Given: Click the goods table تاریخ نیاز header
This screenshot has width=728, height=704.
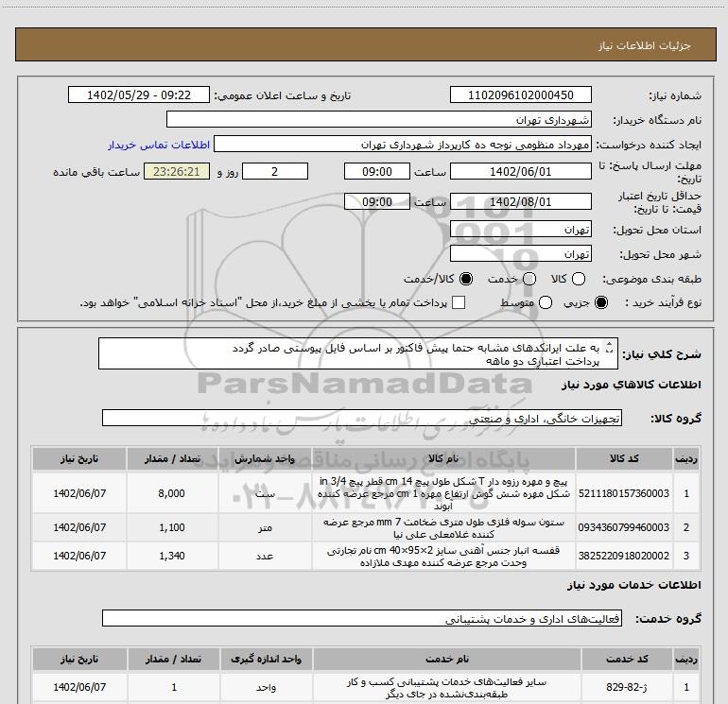Looking at the screenshot, I should tap(79, 459).
